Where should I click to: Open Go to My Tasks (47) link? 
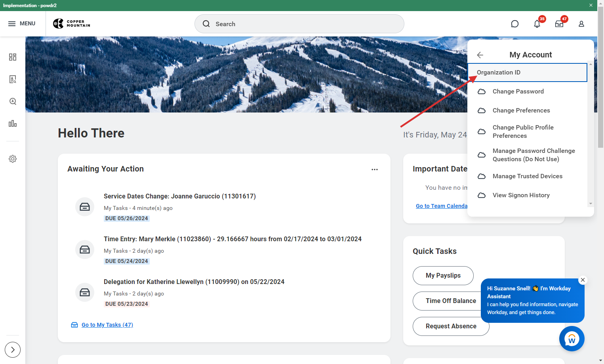pyautogui.click(x=107, y=325)
